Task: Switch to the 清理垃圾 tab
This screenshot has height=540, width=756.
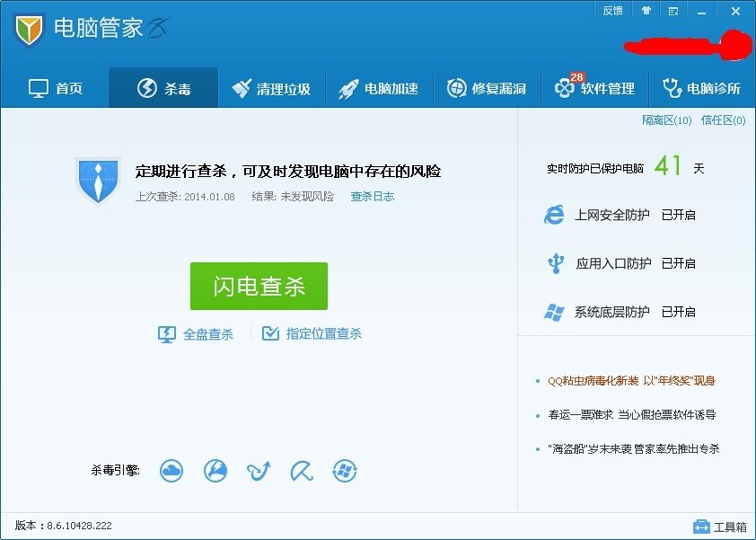Action: [272, 87]
